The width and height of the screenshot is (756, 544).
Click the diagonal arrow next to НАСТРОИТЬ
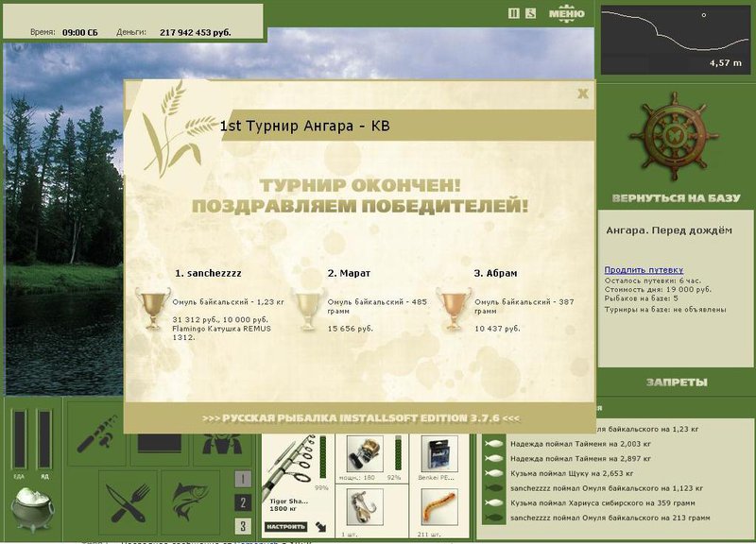point(320,527)
